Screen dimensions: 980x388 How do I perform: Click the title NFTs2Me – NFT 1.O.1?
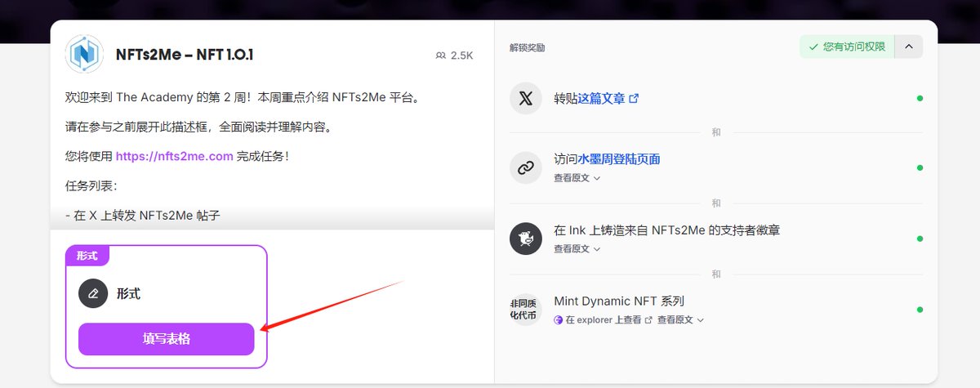point(185,55)
